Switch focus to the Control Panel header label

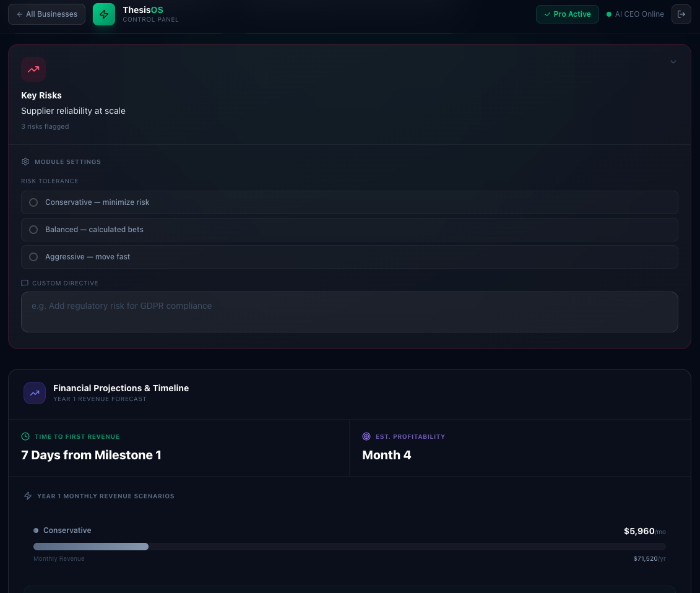[x=150, y=19]
